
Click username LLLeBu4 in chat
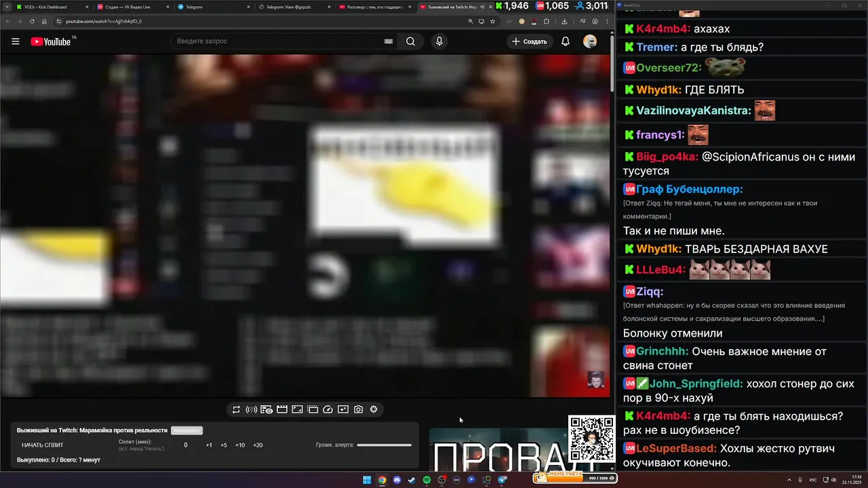(661, 270)
